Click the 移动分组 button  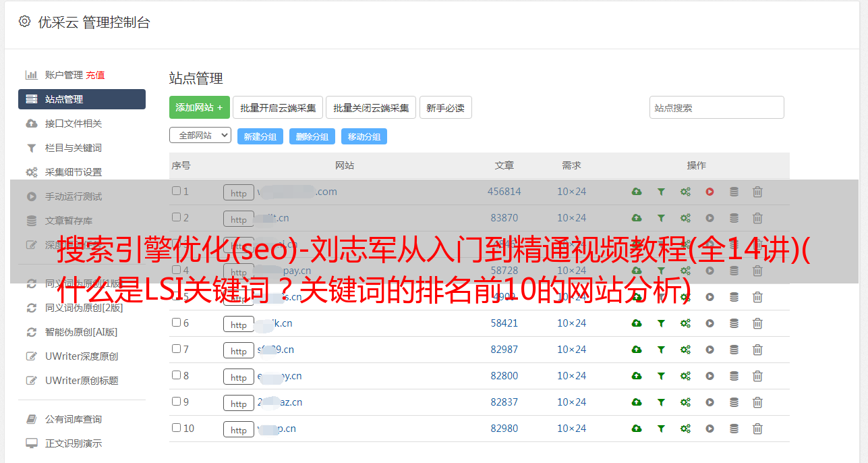point(364,136)
